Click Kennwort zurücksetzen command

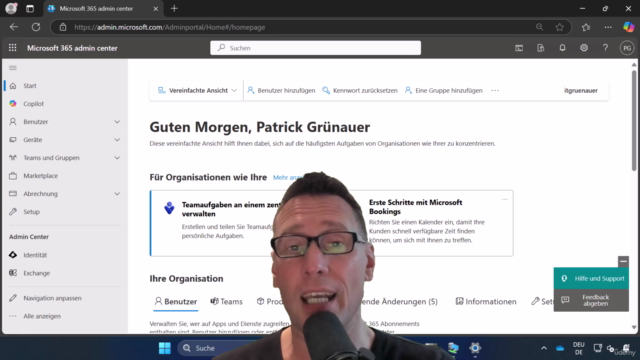tap(360, 91)
